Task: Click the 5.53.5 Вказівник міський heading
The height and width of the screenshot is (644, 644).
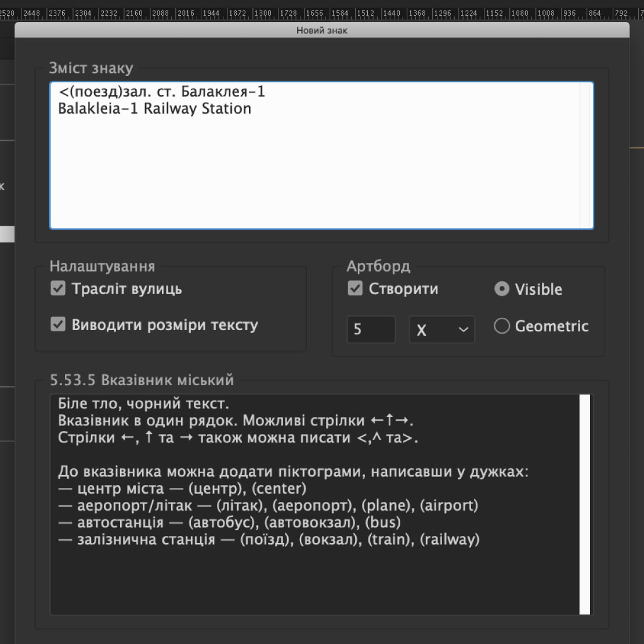Action: pyautogui.click(x=142, y=381)
